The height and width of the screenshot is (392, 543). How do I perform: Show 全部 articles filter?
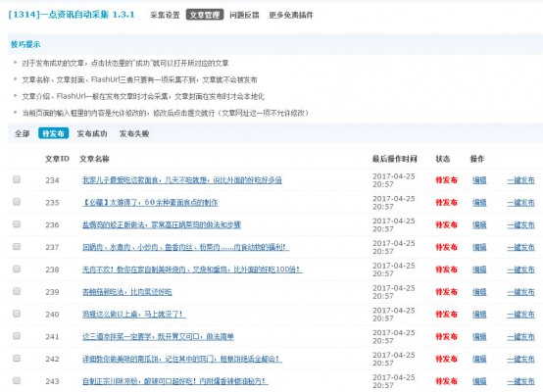pyautogui.click(x=23, y=133)
